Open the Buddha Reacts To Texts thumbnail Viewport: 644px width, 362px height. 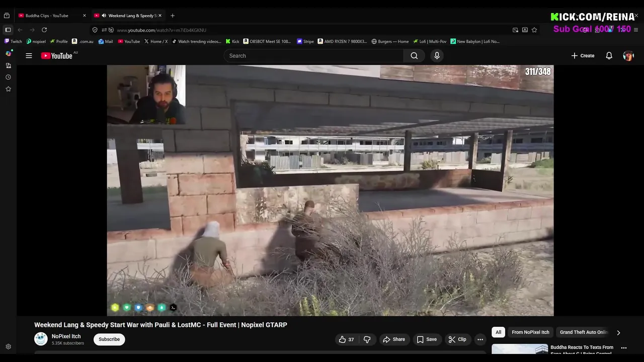520,349
